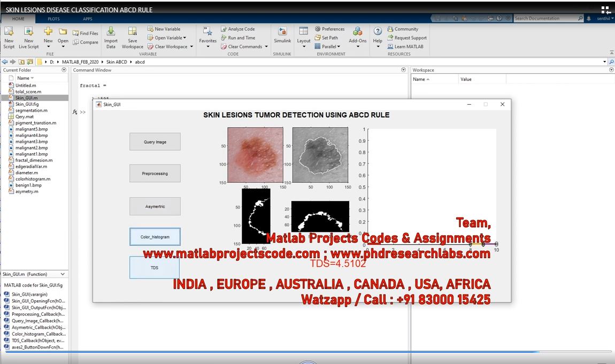615x364 pixels.
Task: Click Run and Time
Action: (x=237, y=38)
